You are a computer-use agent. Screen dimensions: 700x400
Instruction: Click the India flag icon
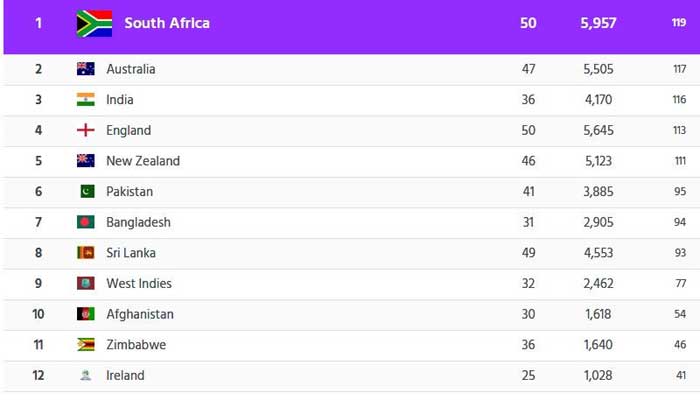(x=86, y=99)
